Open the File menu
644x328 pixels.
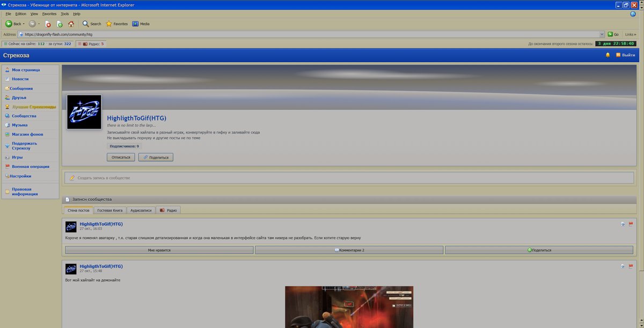click(x=8, y=13)
